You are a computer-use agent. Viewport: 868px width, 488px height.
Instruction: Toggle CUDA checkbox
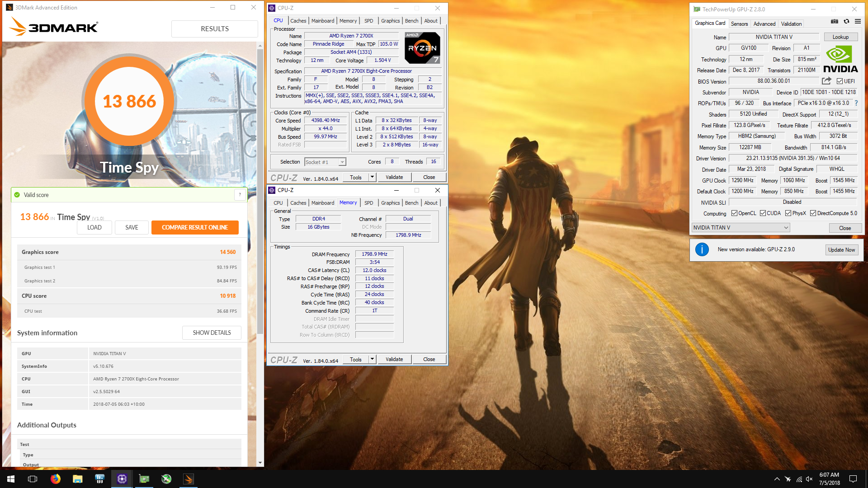[x=763, y=213]
